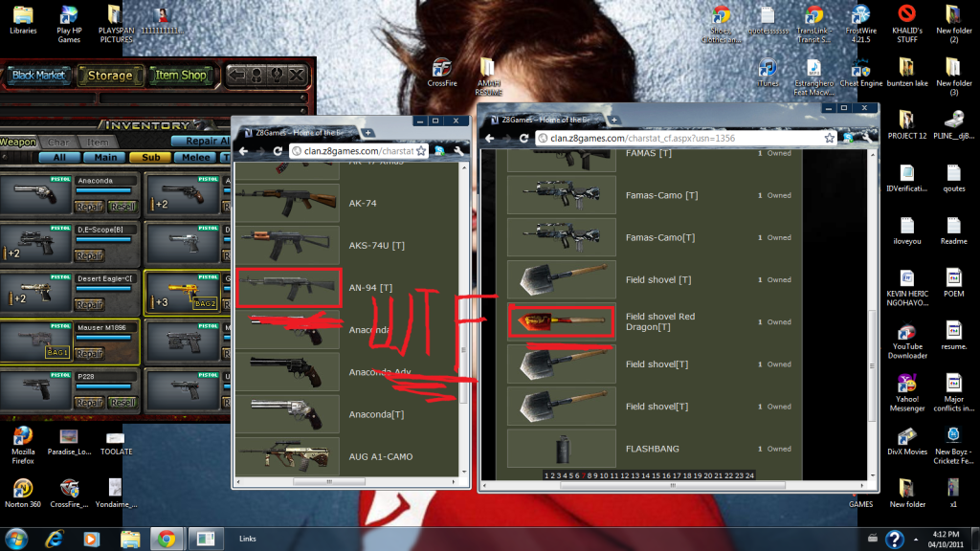Open the Yahoo! Messenger desktop shortcut
Viewport: 980px width, 551px height.
pos(904,387)
